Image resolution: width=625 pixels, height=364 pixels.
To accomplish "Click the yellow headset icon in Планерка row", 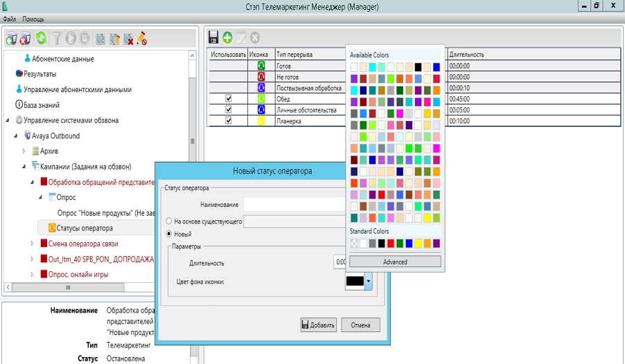I will (x=261, y=120).
